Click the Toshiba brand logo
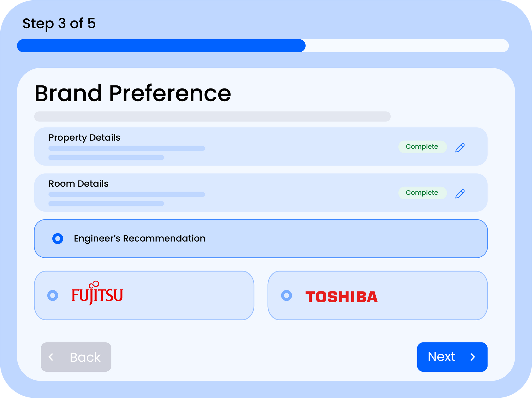Screen dimensions: 532x398 tap(341, 296)
